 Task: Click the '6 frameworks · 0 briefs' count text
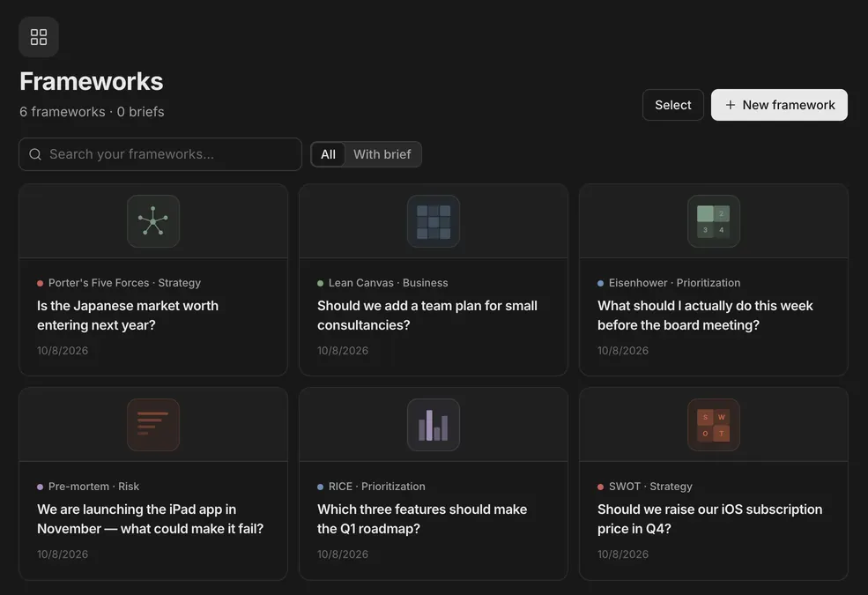(92, 112)
